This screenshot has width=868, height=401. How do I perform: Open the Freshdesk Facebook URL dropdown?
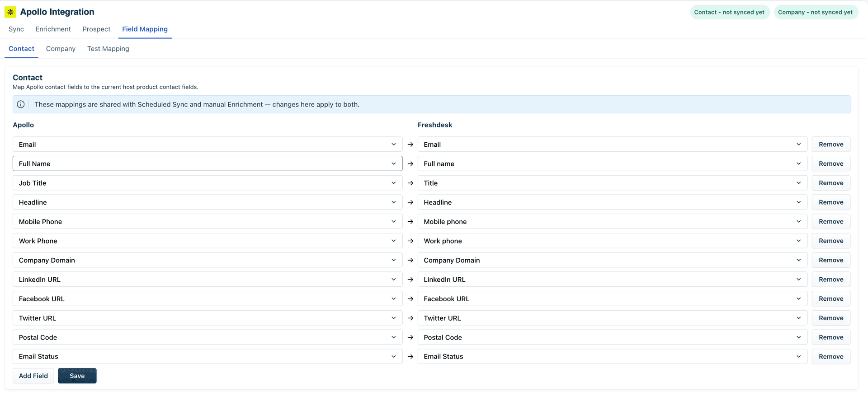click(613, 298)
